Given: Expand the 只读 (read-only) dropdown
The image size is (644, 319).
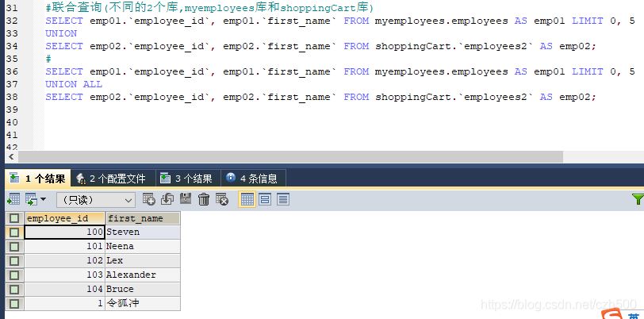Looking at the screenshot, I should tap(95, 200).
